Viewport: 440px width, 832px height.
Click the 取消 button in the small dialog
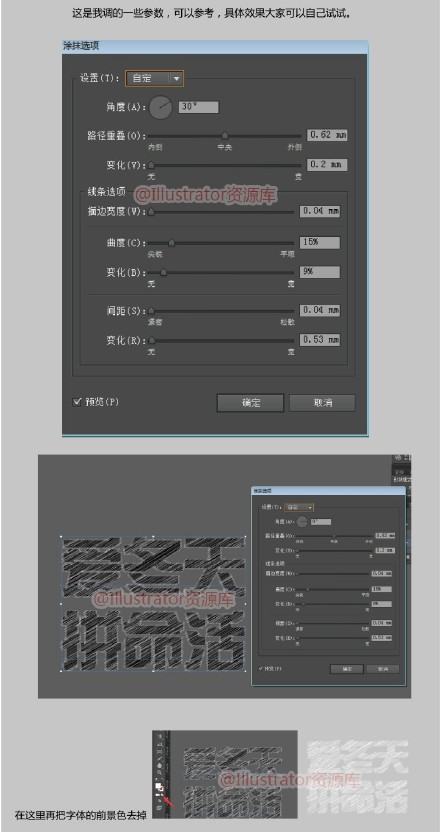pyautogui.click(x=383, y=669)
